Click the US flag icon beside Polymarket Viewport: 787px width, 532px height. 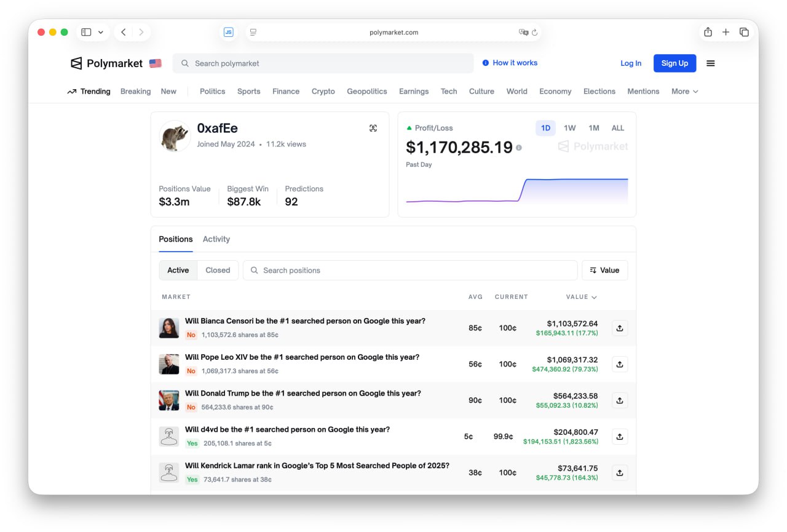pyautogui.click(x=155, y=63)
